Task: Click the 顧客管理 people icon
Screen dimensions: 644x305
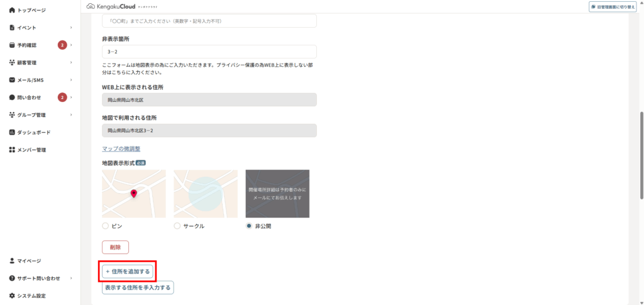Action: coord(12,62)
